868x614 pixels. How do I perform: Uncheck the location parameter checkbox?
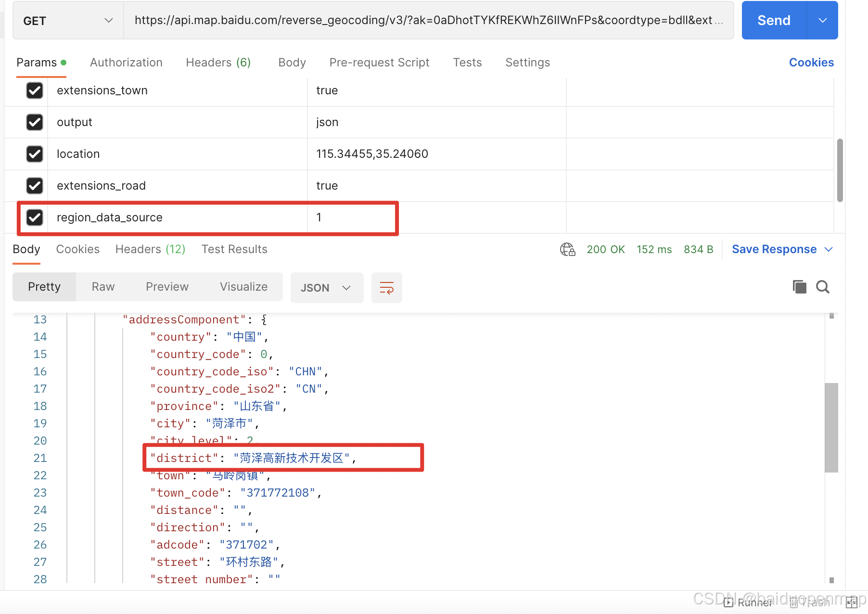click(35, 154)
